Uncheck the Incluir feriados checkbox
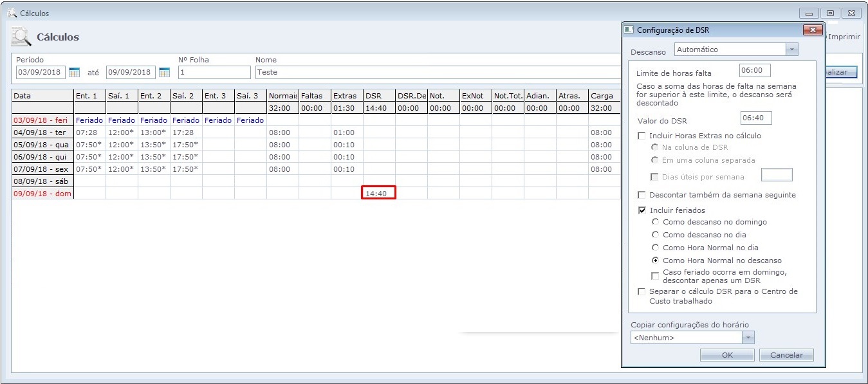The image size is (868, 384). 642,210
